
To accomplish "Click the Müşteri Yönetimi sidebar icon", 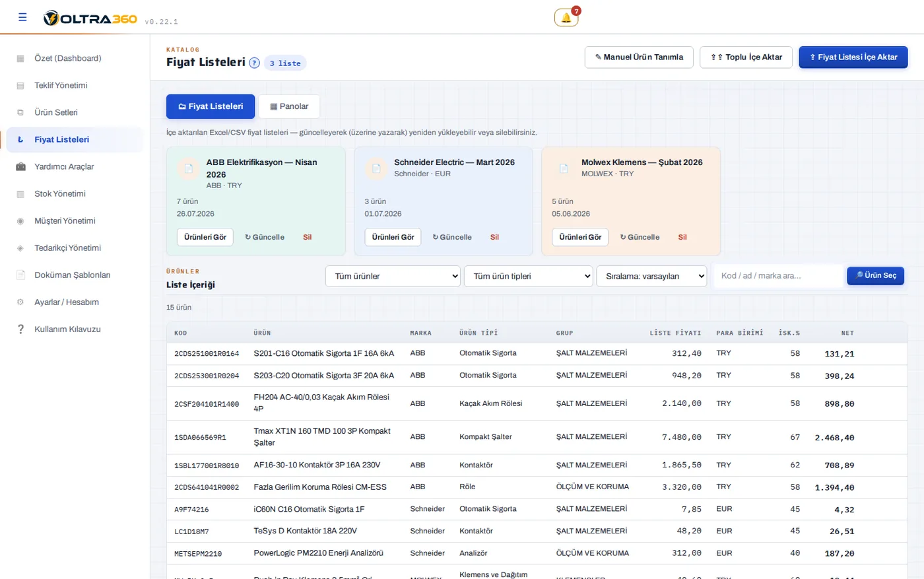I will [x=20, y=221].
